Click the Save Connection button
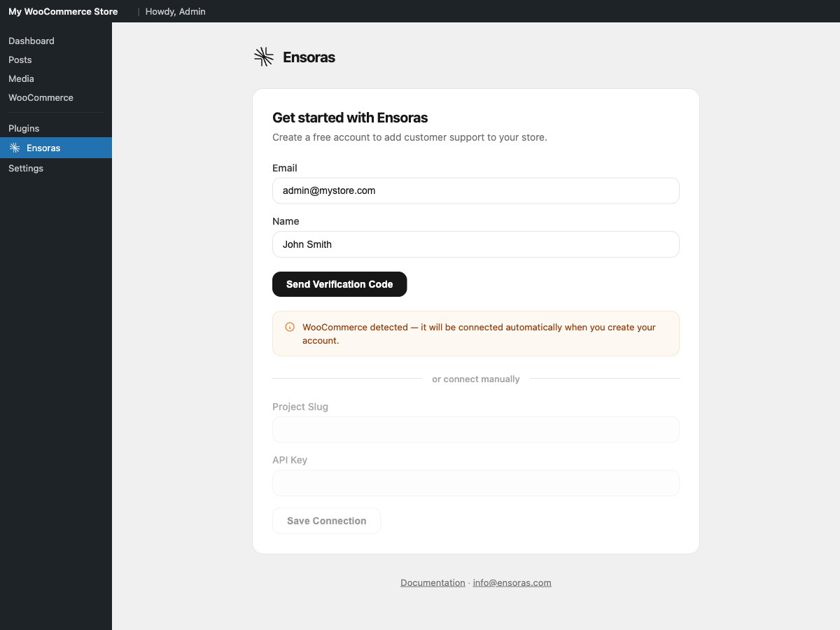 click(326, 520)
